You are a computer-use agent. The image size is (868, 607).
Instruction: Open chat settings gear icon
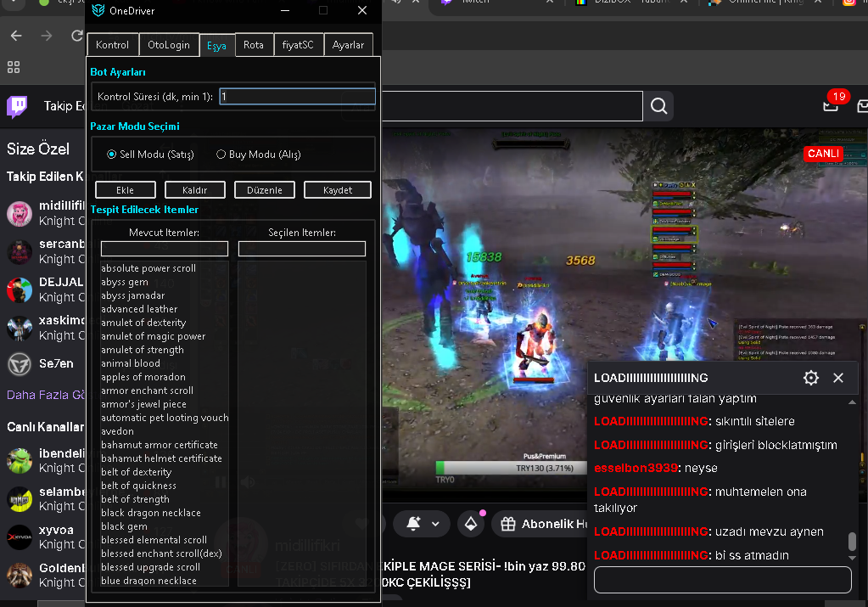click(811, 378)
